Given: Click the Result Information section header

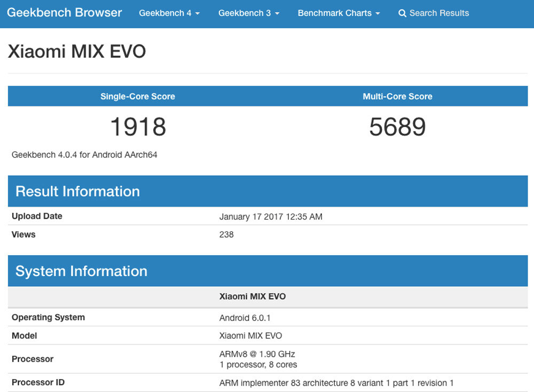Looking at the screenshot, I should [x=77, y=191].
